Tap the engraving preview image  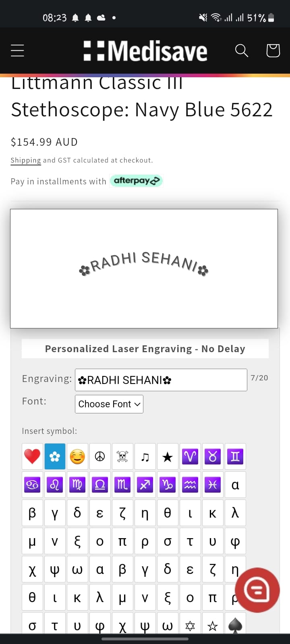click(144, 268)
